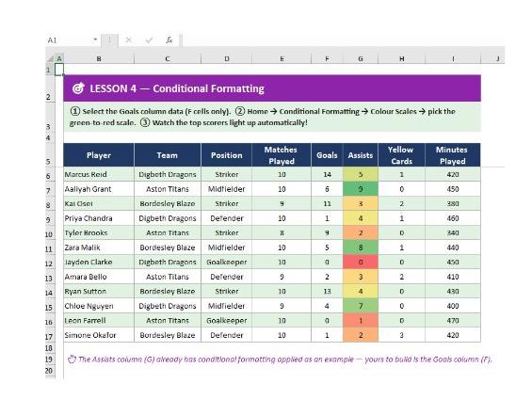This screenshot has width=532, height=399.
Task: Click Chloe Nguyen's Assists cell 7
Action: (361, 306)
